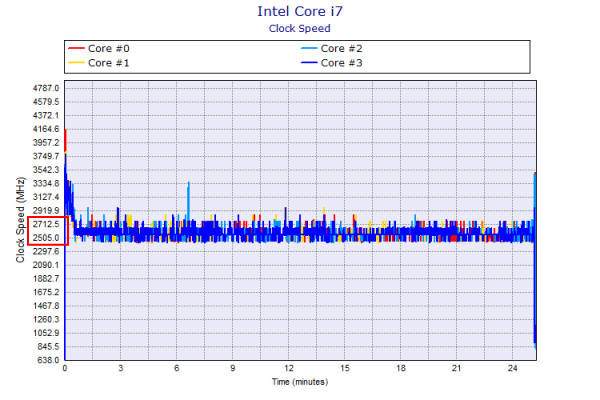Click the 15 minute x-axis tick label
Screen dimensions: 600x400
[345, 368]
